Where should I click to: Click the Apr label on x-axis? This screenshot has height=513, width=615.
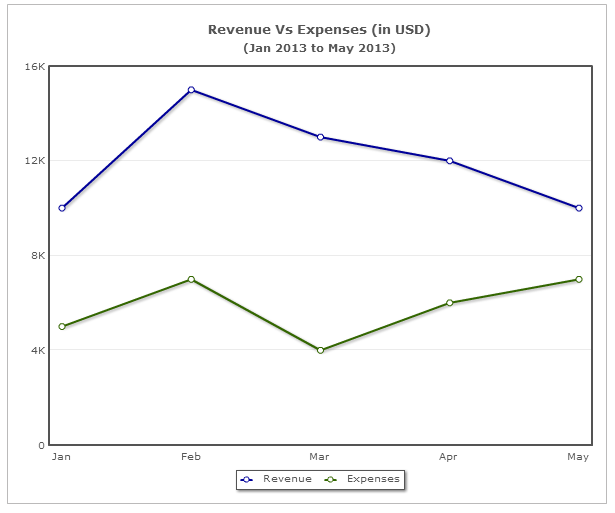click(449, 457)
